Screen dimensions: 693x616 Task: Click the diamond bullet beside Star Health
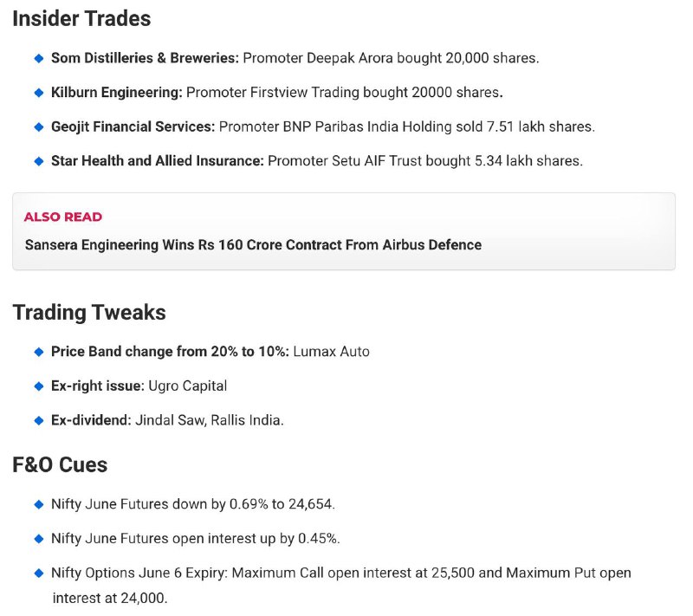click(x=39, y=161)
